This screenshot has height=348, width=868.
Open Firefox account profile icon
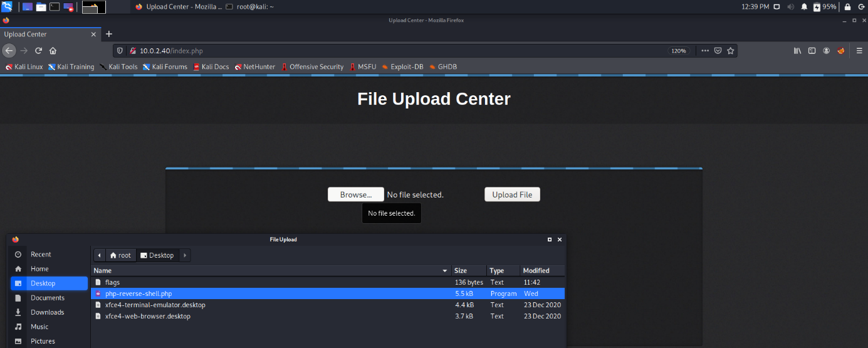827,51
